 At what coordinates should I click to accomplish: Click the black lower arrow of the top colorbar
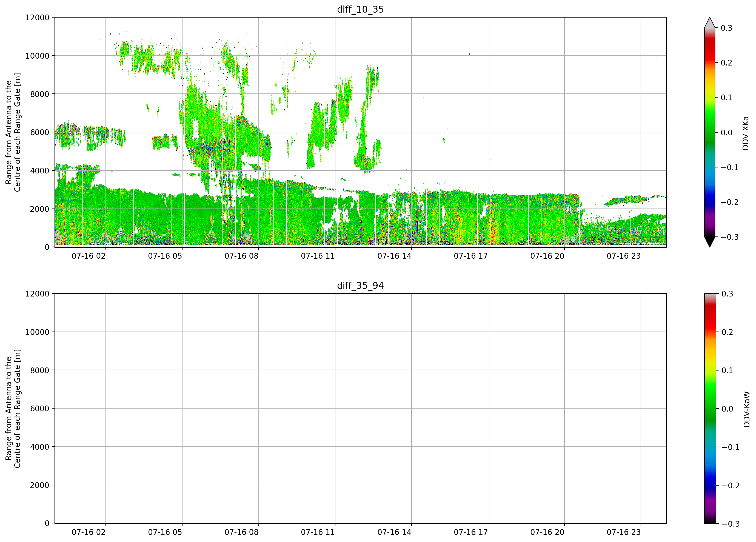click(x=710, y=242)
